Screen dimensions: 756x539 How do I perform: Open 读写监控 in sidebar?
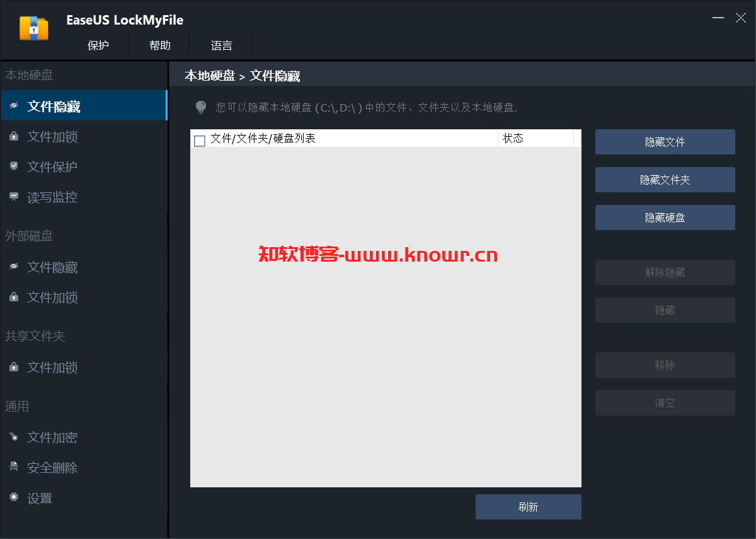point(83,197)
